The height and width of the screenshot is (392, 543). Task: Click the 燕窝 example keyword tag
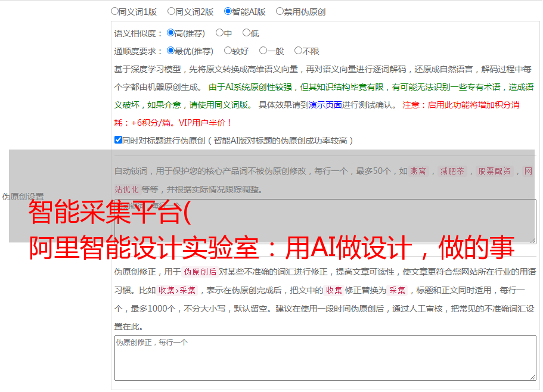tap(418, 172)
